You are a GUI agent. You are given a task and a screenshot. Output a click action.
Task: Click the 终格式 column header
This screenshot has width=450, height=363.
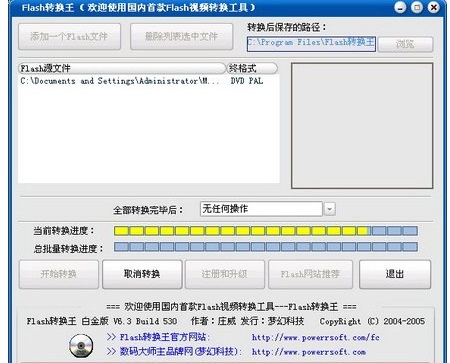[x=252, y=68]
